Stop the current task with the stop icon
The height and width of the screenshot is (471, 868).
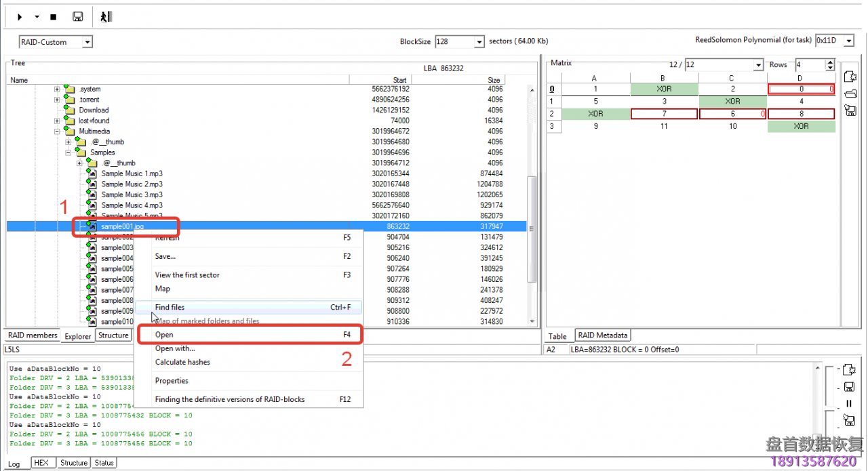pos(52,16)
